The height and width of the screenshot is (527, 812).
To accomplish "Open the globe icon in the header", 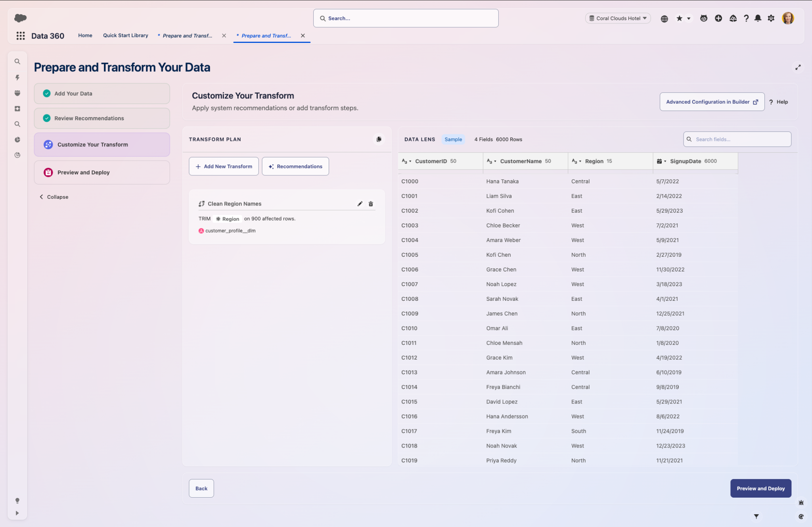I will 665,19.
